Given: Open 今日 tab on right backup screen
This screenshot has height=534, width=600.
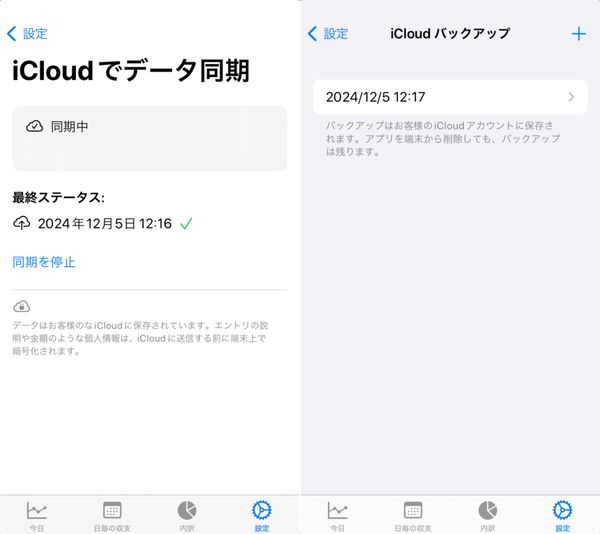Looking at the screenshot, I should [x=338, y=516].
